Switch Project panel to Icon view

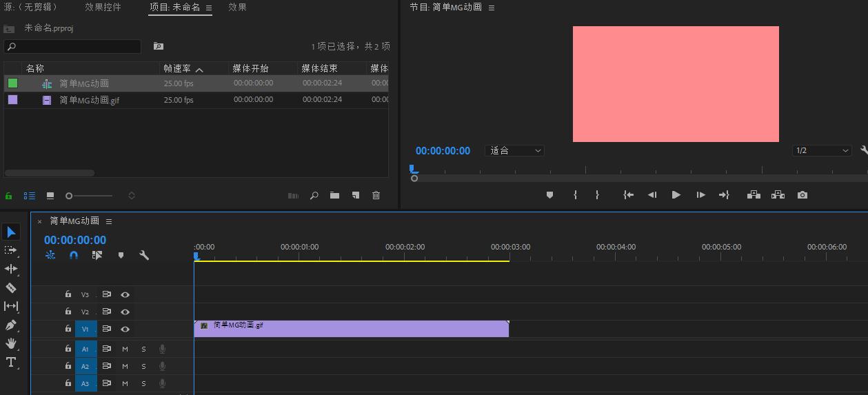coord(50,196)
